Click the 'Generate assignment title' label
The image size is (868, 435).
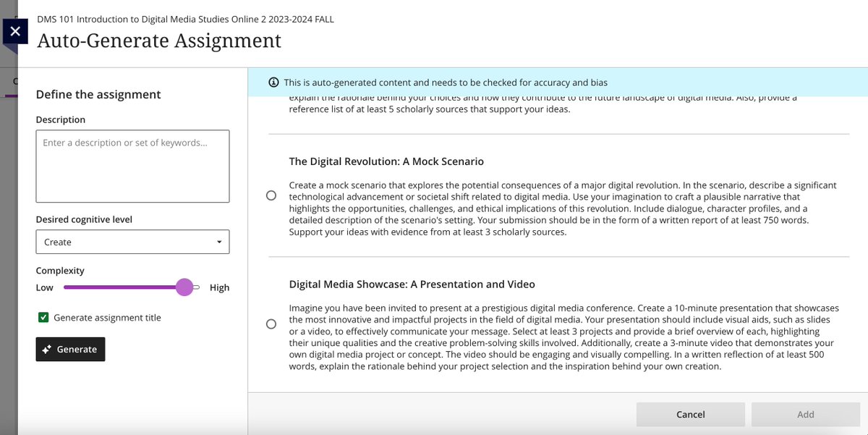tap(107, 318)
